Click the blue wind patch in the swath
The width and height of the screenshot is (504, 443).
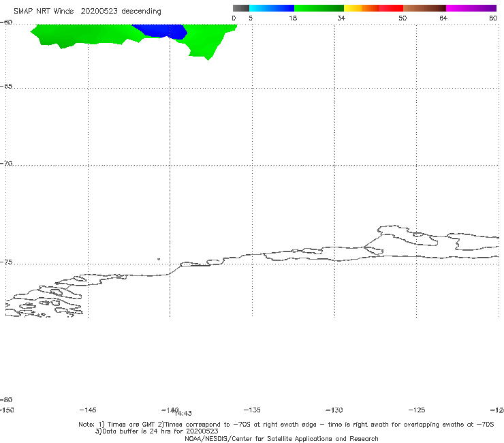tap(164, 31)
